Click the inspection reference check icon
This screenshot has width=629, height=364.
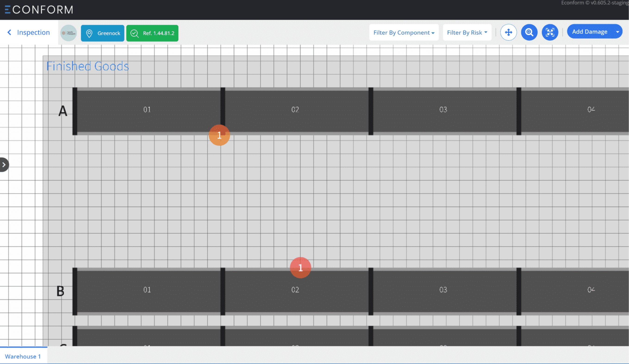tap(134, 33)
